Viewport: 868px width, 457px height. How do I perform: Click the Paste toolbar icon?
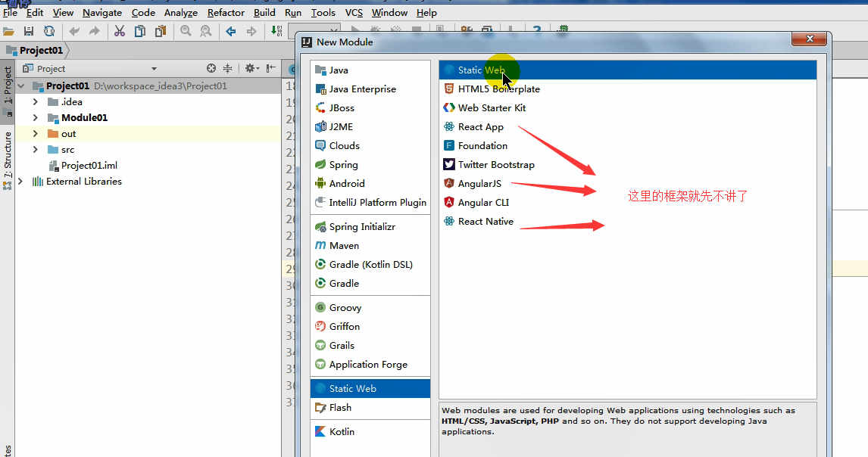(161, 32)
